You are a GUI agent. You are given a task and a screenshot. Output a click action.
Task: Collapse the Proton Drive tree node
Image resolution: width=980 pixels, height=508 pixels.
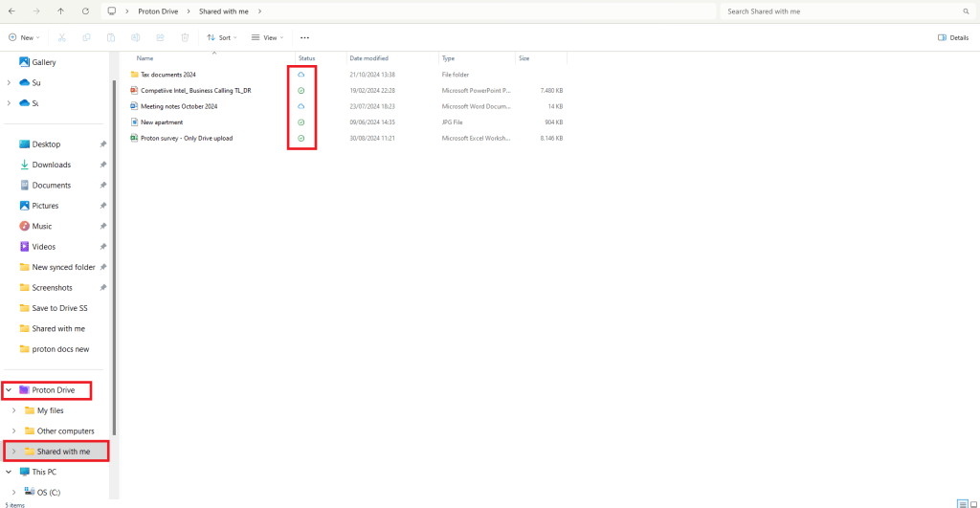click(x=9, y=390)
